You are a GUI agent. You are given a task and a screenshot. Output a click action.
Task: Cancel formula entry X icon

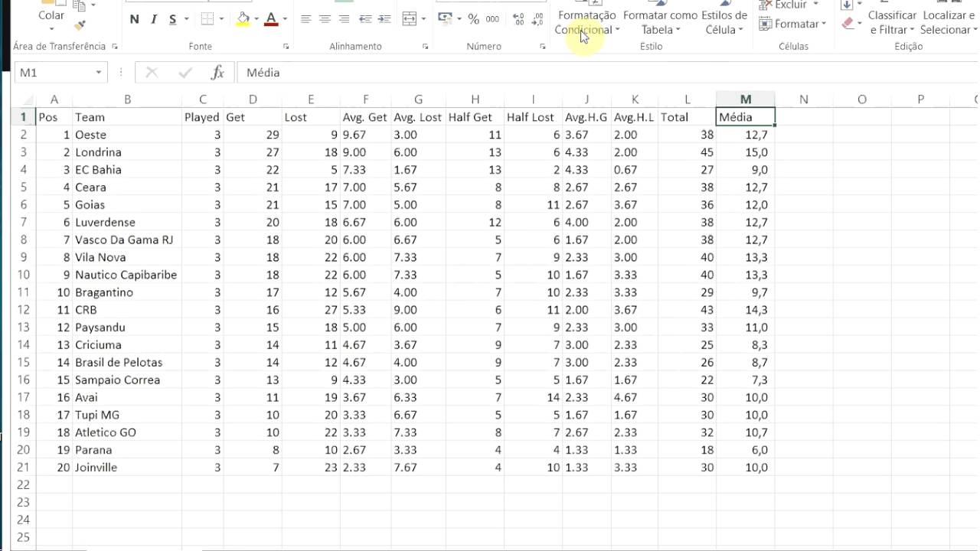click(152, 73)
